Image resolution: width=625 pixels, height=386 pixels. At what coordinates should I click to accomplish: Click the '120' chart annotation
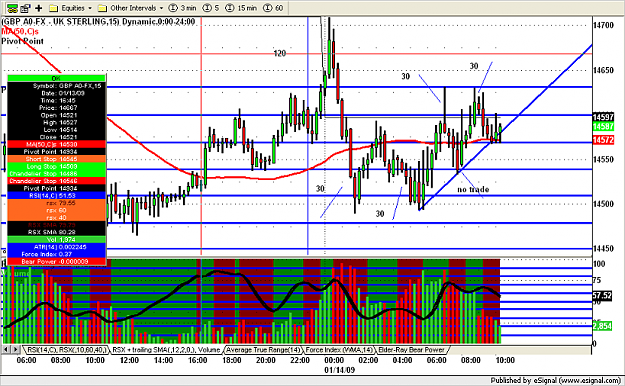click(280, 53)
